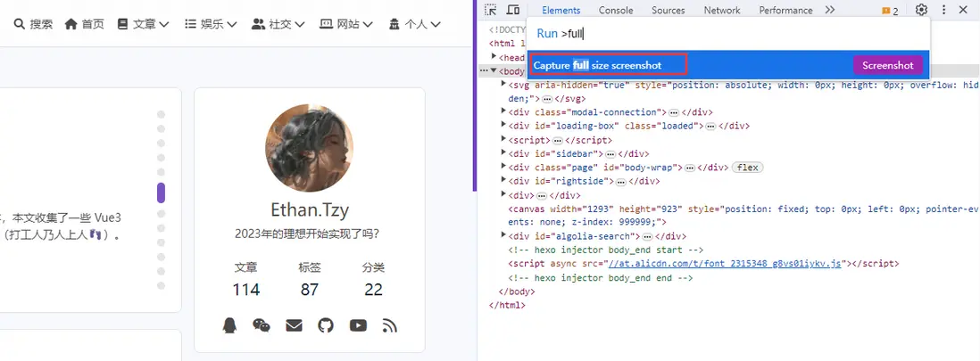This screenshot has width=980, height=361.
Task: Expand the svg aria-hidden node
Action: [503, 84]
